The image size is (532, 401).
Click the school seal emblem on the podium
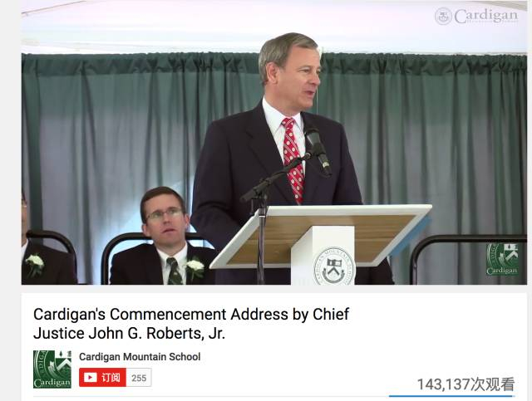pos(334,267)
